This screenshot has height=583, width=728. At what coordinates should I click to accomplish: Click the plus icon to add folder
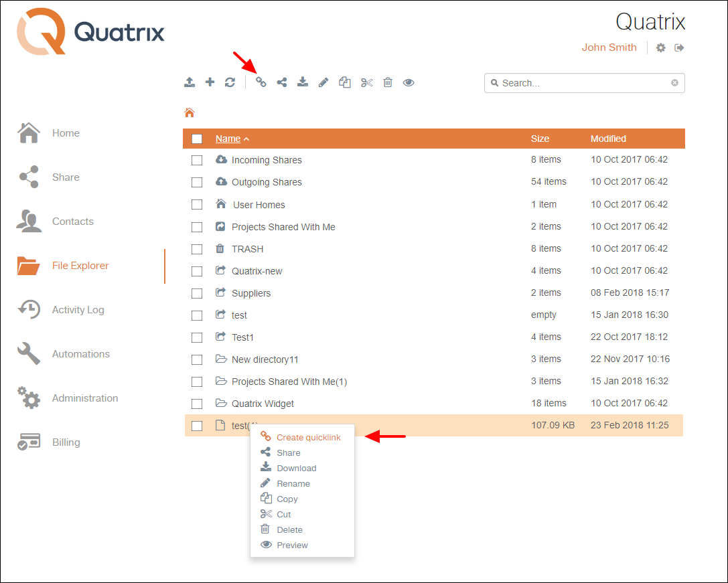[210, 82]
